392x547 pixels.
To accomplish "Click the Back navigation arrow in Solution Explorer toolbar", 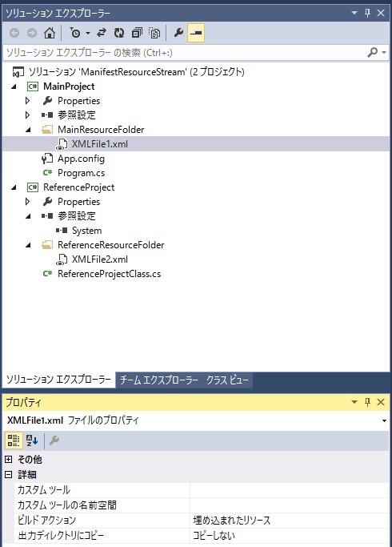I will click(14, 33).
